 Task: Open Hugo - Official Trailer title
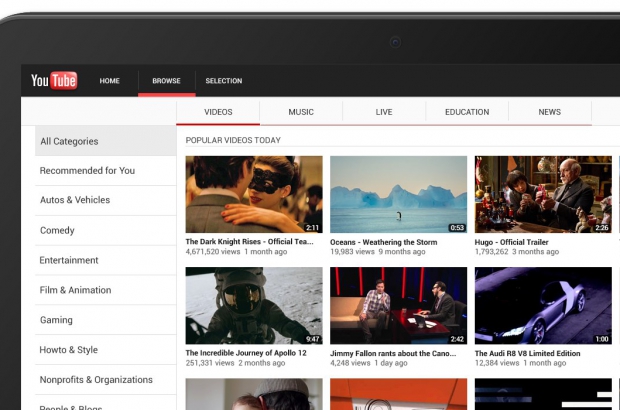point(511,242)
